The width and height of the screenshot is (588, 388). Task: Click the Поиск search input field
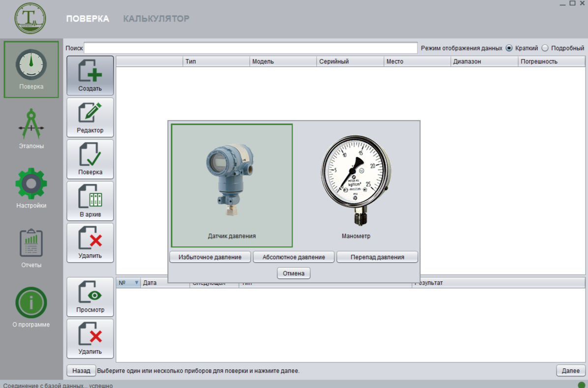click(x=250, y=48)
